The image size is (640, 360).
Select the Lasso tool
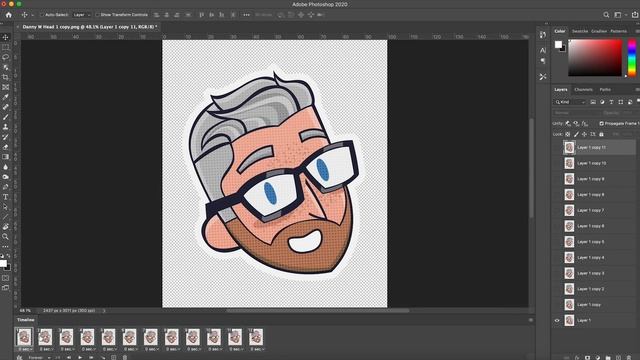point(5,57)
